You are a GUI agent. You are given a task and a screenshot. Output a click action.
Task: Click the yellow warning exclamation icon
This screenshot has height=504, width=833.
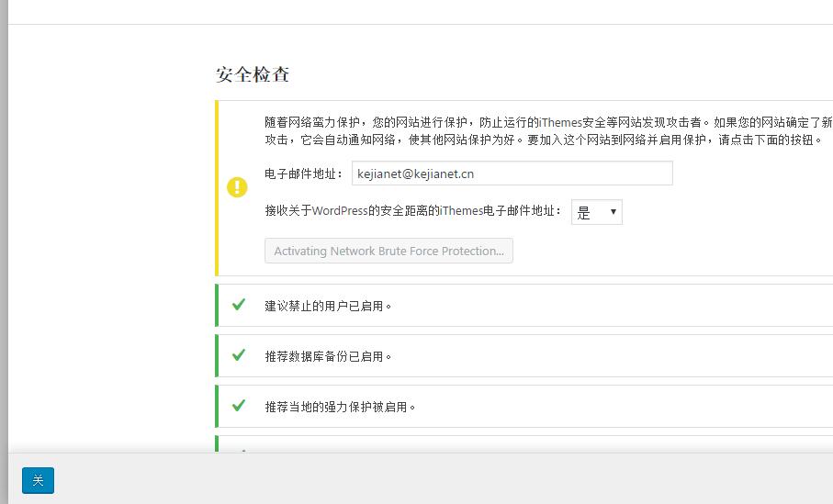[x=237, y=187]
